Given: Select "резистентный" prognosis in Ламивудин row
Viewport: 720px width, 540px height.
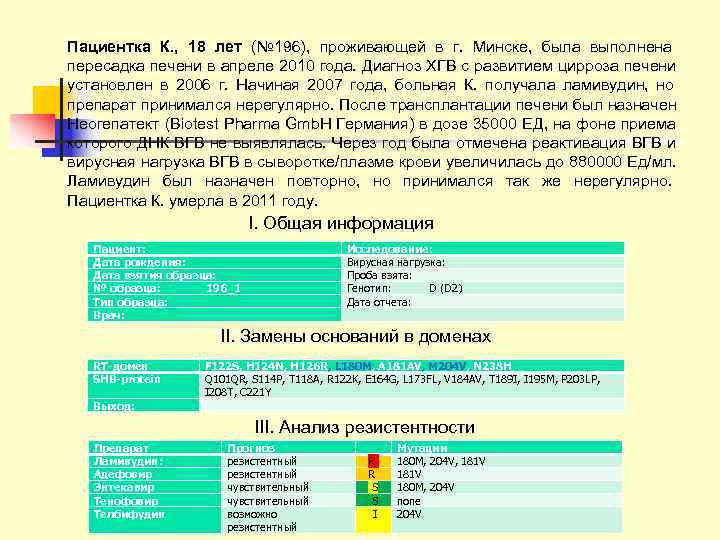Looking at the screenshot, I should coord(262,461).
